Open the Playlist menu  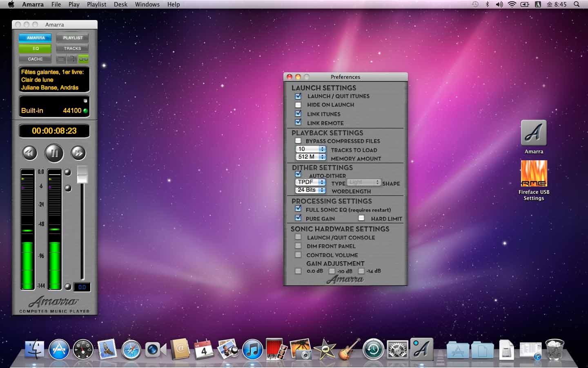tap(96, 4)
